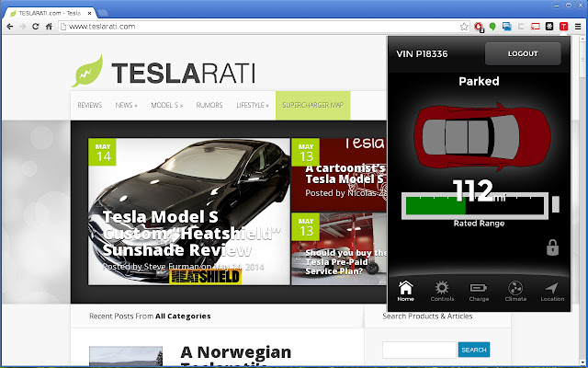Focus the site search text field
This screenshot has height=368, width=588.
click(x=419, y=350)
